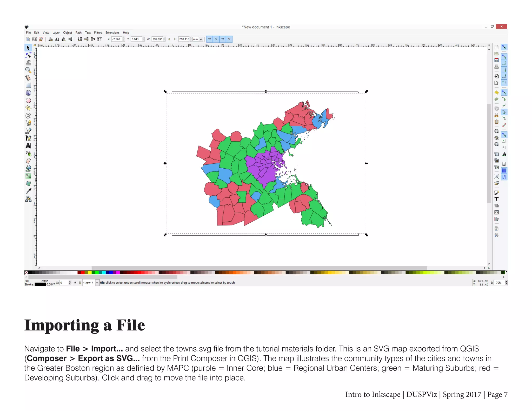Activate the Spiral tool
Viewport: 532px width, 411px height.
point(28,116)
